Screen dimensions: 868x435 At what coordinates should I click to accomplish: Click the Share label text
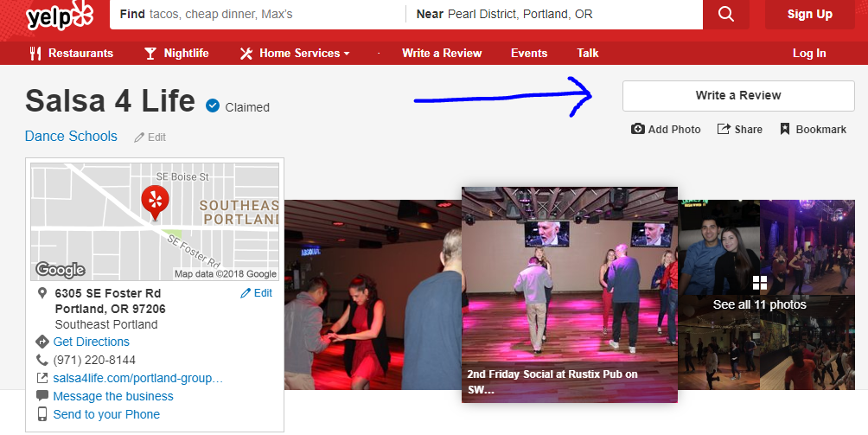[x=749, y=129]
